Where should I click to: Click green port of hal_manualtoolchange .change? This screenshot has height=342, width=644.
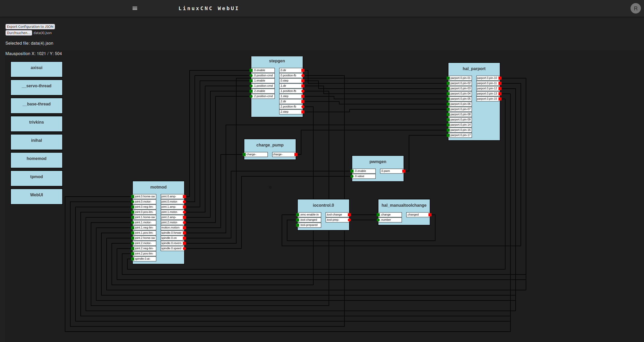point(378,215)
